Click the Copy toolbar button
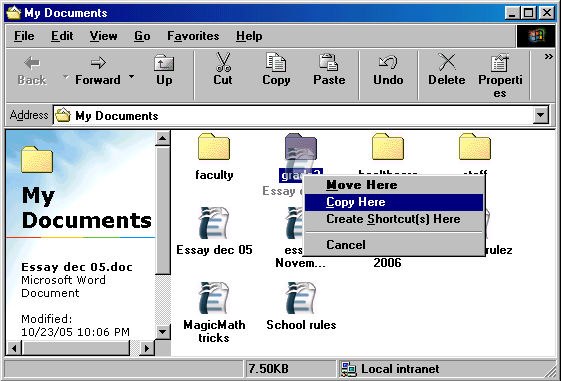The height and width of the screenshot is (381, 561). tap(276, 70)
